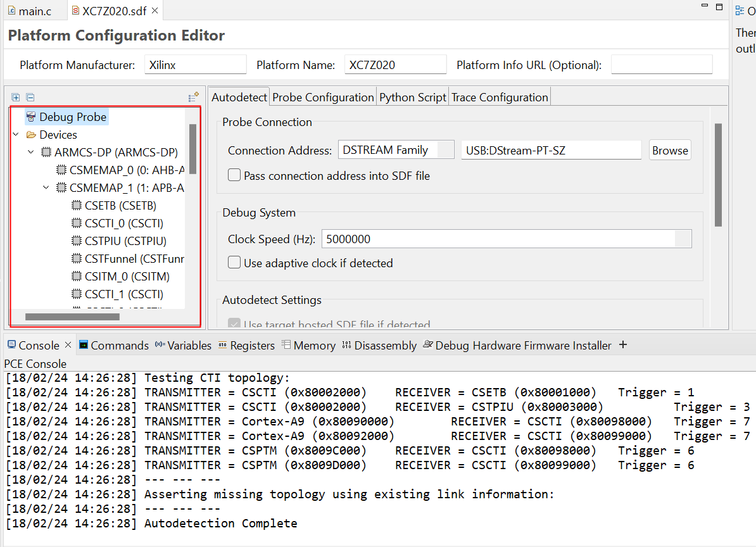The image size is (756, 547).
Task: Click the expand all tree icon
Action: 16,97
